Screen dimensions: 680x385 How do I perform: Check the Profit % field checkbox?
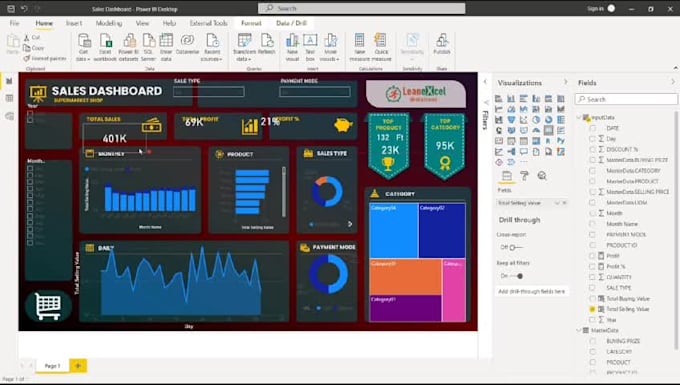(x=592, y=266)
